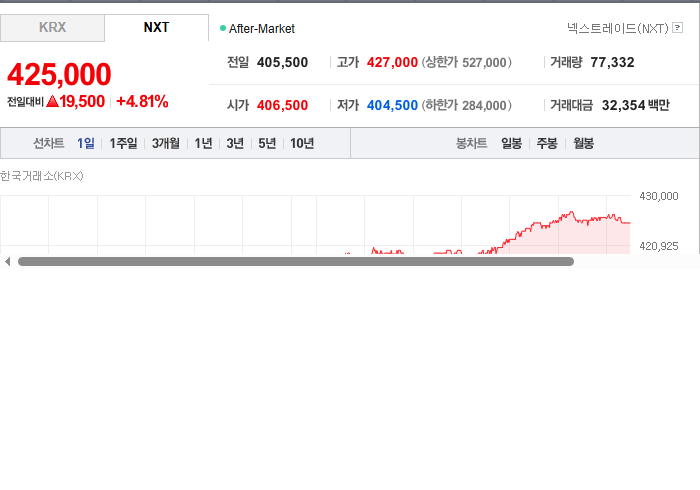Click the price change value 19,500
The width and height of the screenshot is (700, 490).
pyautogui.click(x=82, y=101)
